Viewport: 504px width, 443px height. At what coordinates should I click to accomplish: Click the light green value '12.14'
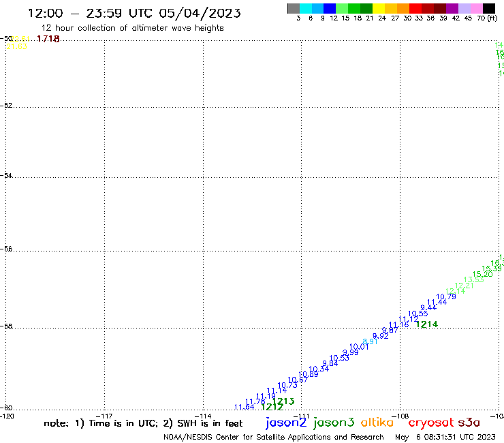[455, 291]
